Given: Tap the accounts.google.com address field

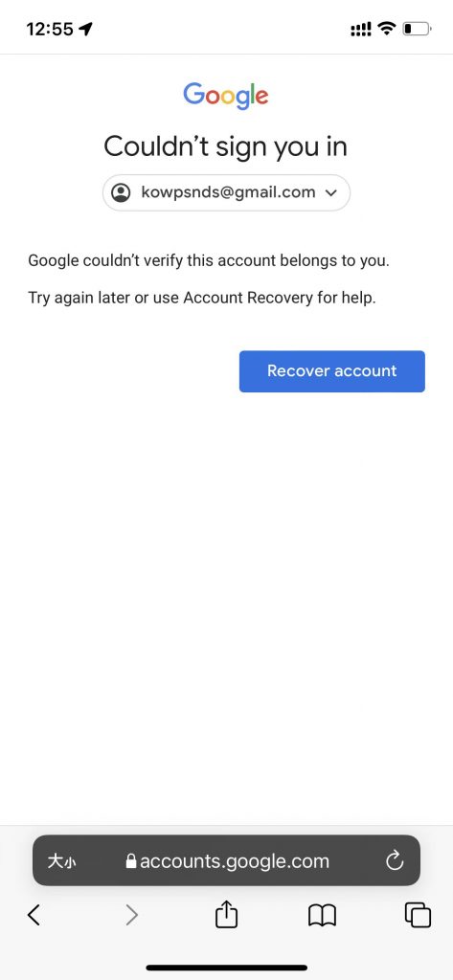Looking at the screenshot, I should (226, 860).
